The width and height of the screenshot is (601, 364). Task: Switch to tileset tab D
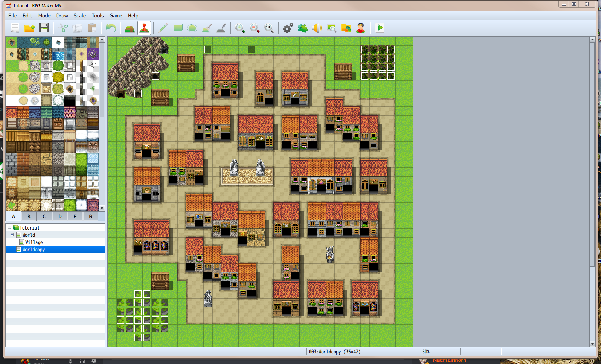(x=60, y=217)
